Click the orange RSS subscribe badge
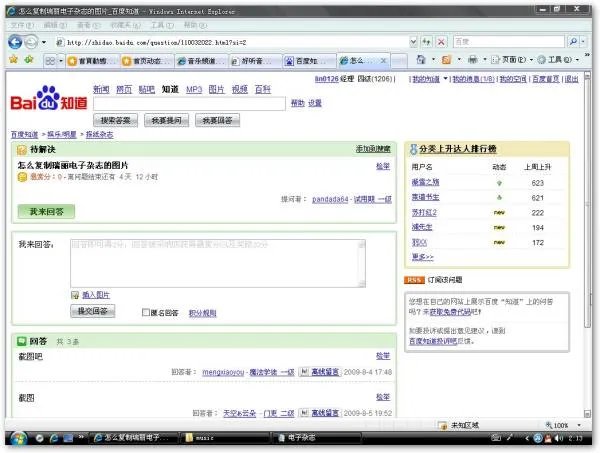 tap(414, 280)
